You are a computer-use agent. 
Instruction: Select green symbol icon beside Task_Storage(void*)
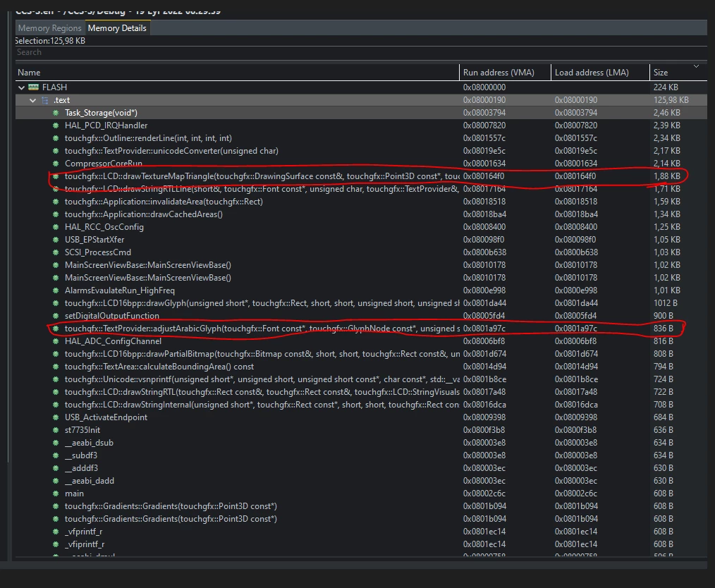point(56,113)
